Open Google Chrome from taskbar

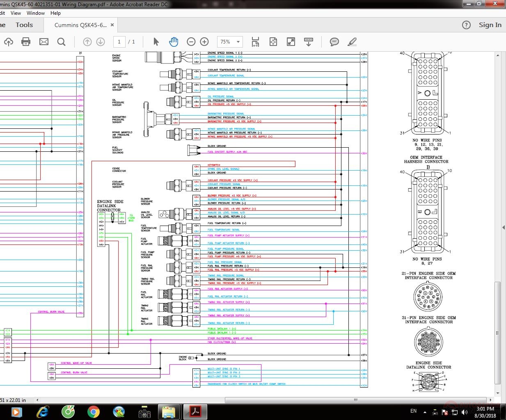[x=94, y=412]
